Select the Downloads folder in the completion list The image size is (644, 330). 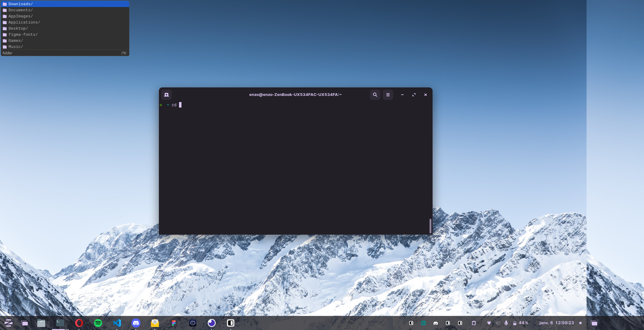click(x=20, y=4)
